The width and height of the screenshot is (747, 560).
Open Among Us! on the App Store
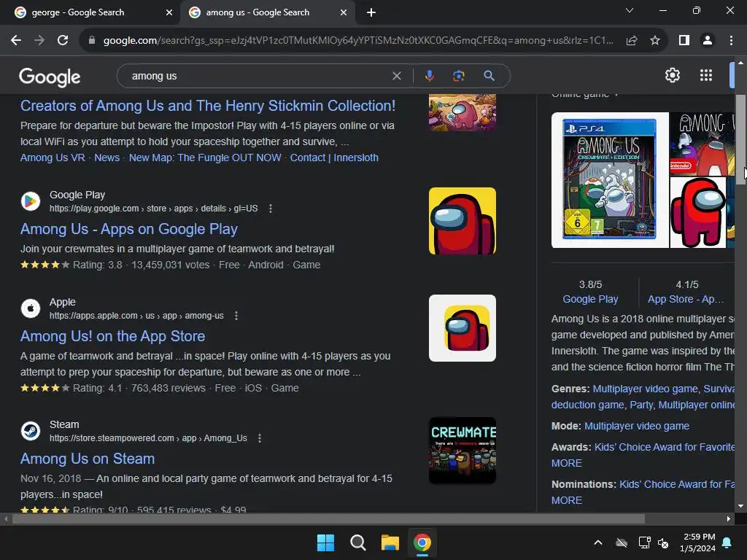tap(112, 336)
